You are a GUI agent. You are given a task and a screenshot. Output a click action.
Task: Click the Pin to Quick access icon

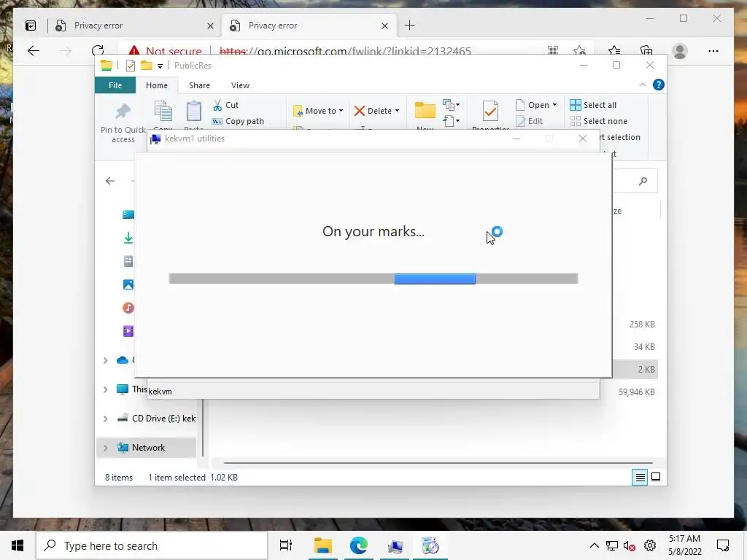pyautogui.click(x=123, y=112)
